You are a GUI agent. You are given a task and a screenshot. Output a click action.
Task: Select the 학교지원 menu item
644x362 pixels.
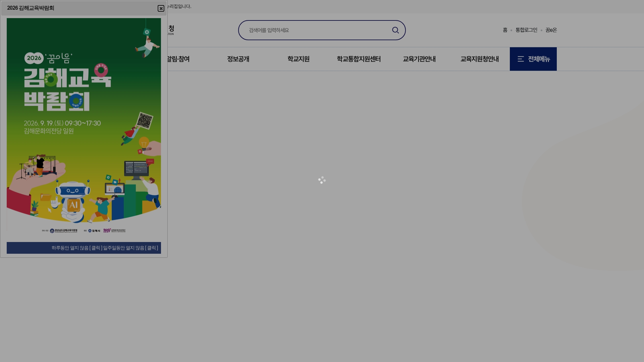[x=299, y=59]
